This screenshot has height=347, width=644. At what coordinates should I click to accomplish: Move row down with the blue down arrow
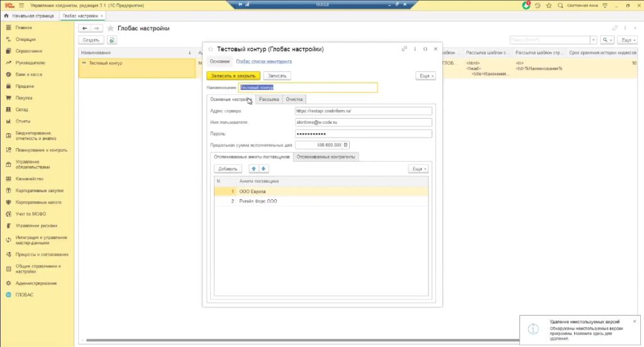(x=264, y=168)
